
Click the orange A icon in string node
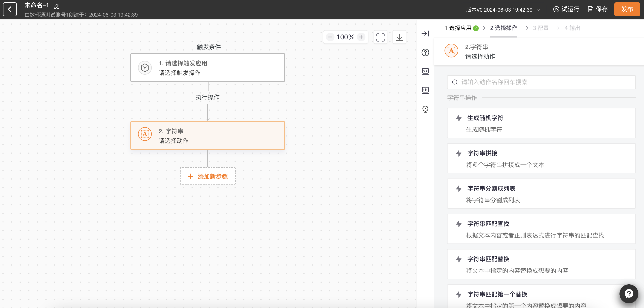click(145, 134)
